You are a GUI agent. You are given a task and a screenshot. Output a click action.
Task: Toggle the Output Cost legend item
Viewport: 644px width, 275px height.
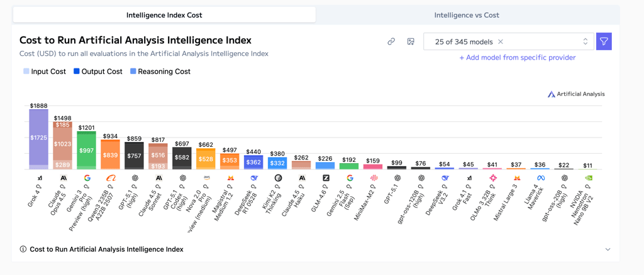coord(97,72)
